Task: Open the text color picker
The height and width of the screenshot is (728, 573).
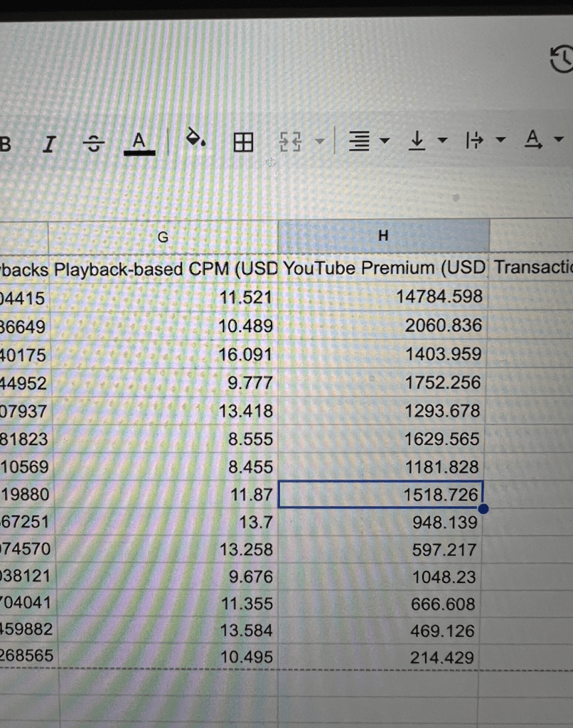Action: 139,142
